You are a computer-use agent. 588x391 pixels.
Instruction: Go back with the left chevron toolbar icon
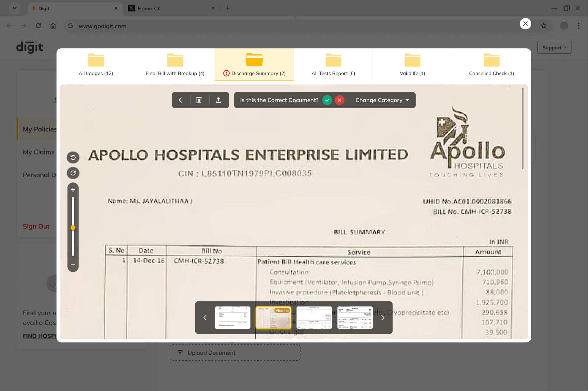click(180, 100)
